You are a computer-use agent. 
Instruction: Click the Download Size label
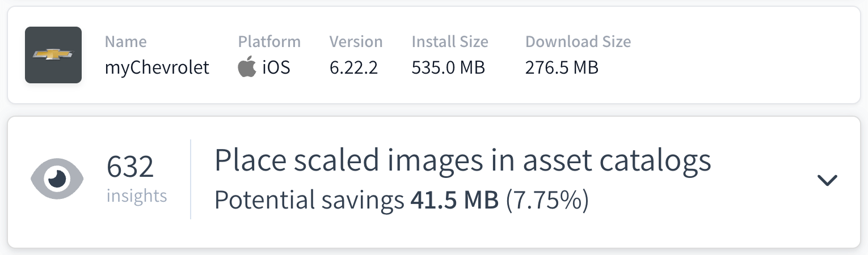578,41
